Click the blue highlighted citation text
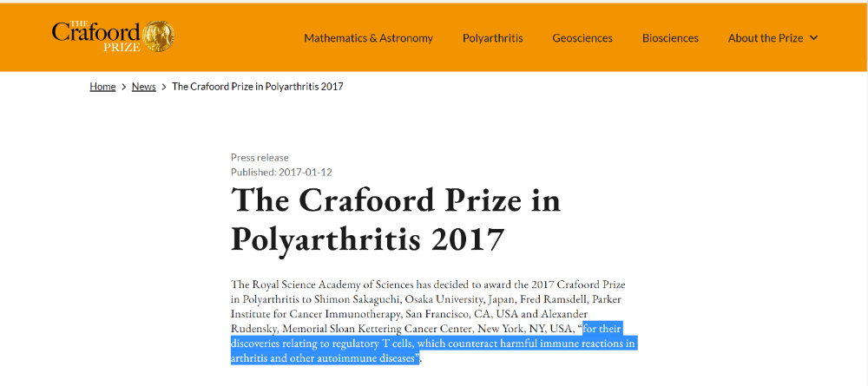Viewport: 868px width, 386px height. click(432, 343)
